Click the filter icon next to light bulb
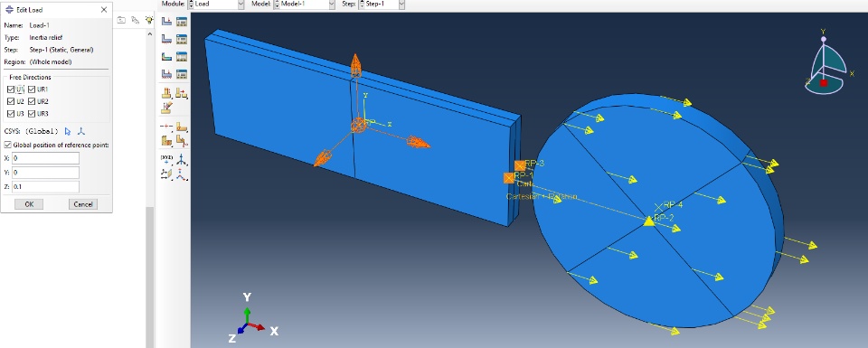This screenshot has width=868, height=348. pyautogui.click(x=135, y=20)
